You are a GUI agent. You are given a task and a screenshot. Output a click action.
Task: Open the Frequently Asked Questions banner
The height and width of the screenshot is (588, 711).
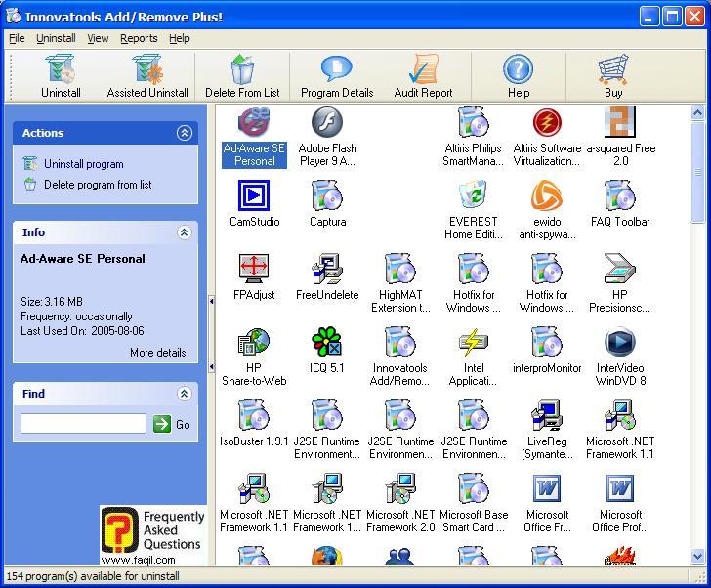click(x=152, y=535)
